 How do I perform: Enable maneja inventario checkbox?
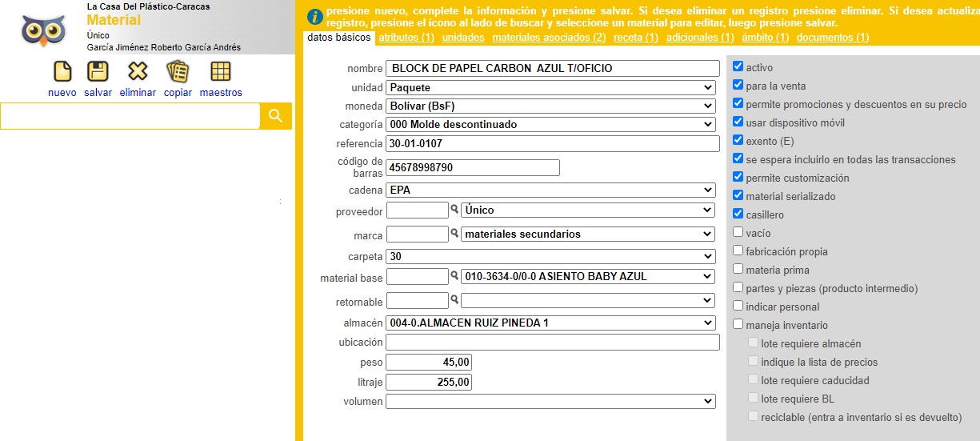click(738, 324)
